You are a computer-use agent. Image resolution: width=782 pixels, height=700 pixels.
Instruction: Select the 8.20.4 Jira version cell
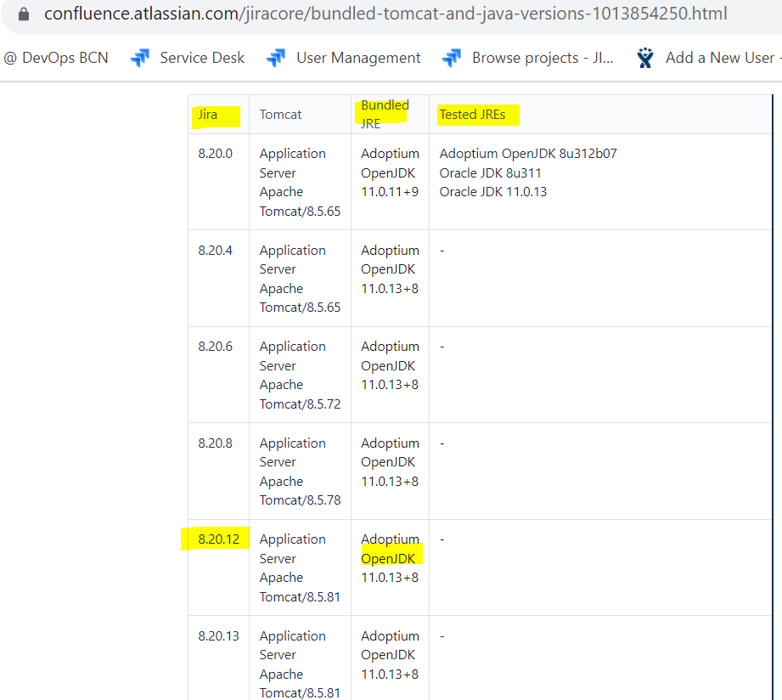[x=218, y=279]
